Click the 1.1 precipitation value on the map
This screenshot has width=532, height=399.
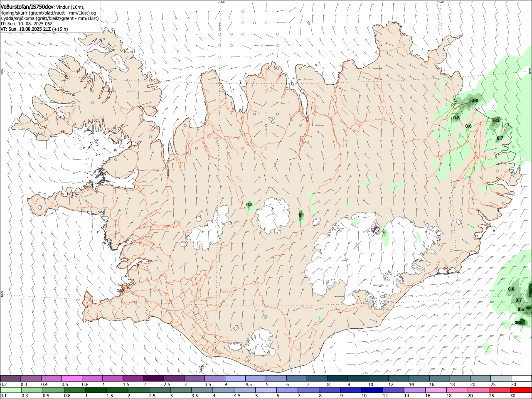click(x=301, y=215)
